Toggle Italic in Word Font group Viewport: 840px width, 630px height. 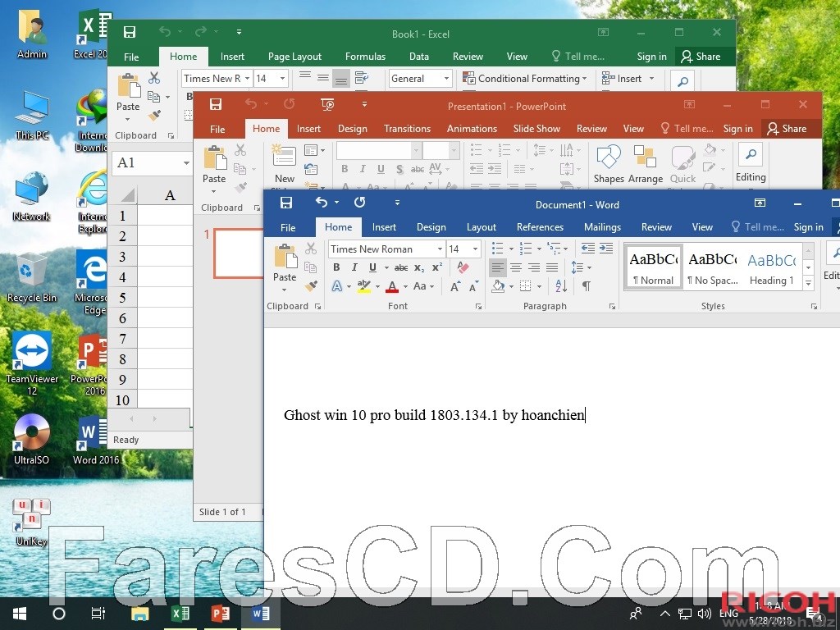(354, 267)
